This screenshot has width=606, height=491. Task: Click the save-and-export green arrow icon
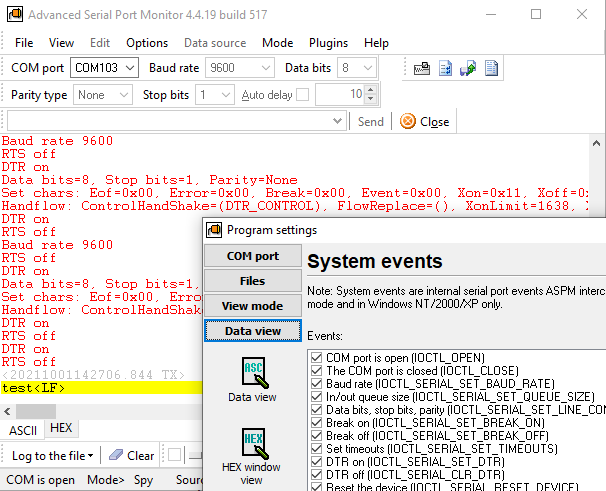coord(468,68)
